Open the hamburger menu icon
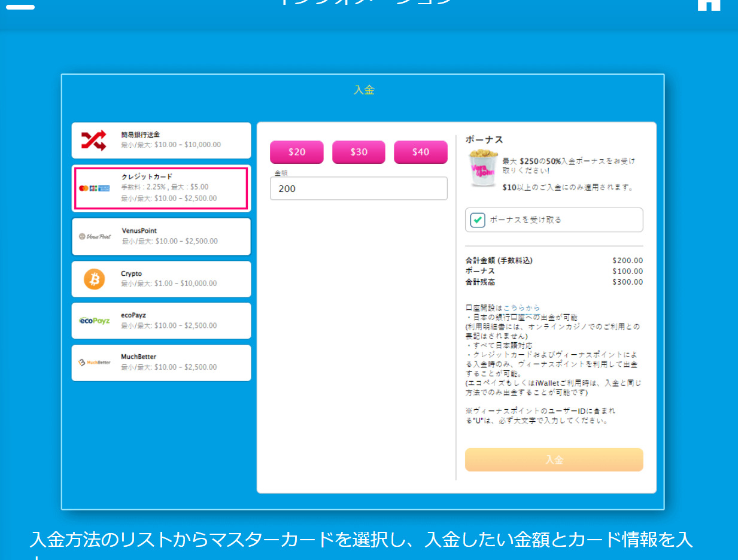 [x=20, y=6]
